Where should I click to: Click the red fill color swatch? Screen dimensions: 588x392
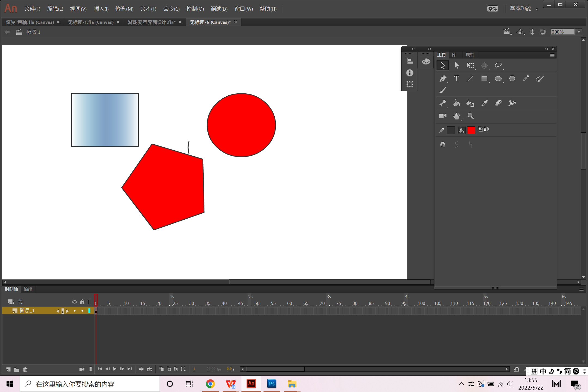(x=471, y=130)
